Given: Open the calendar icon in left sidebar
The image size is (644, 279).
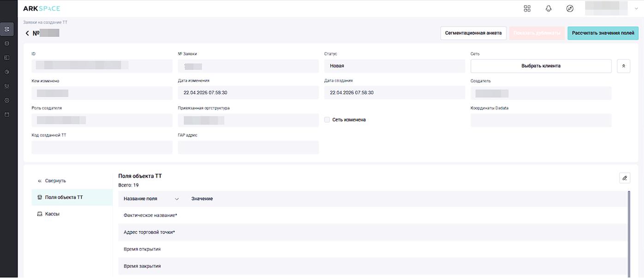Looking at the screenshot, I should tap(7, 114).
